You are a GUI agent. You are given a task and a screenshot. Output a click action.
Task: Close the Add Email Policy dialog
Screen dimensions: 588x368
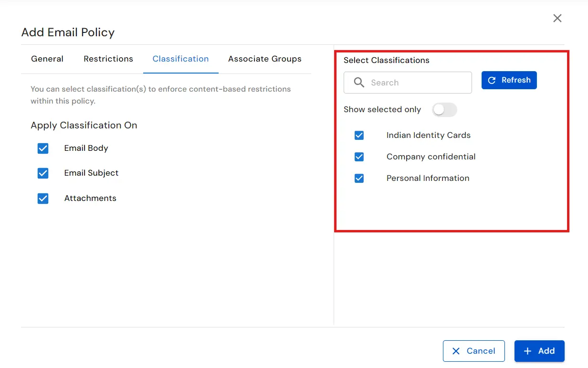click(557, 18)
